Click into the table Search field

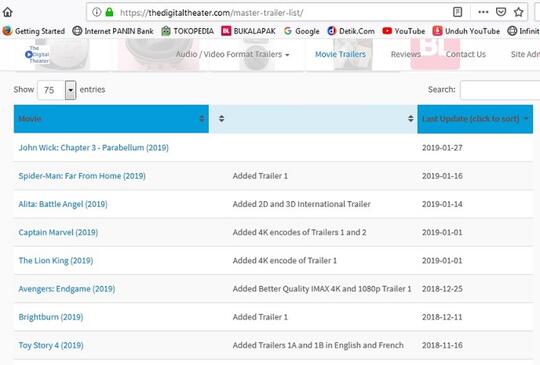click(x=500, y=90)
